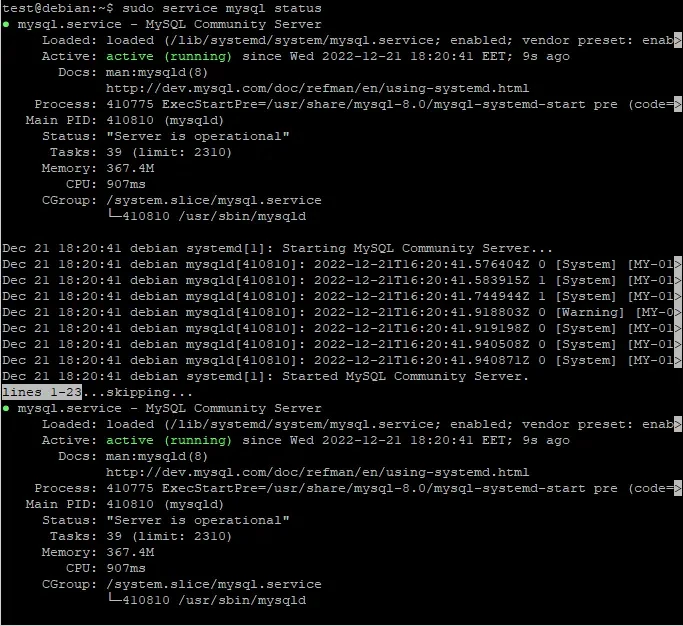Click the highlighted "lines 1-23" pager indicator
The image size is (683, 626).
(41, 392)
